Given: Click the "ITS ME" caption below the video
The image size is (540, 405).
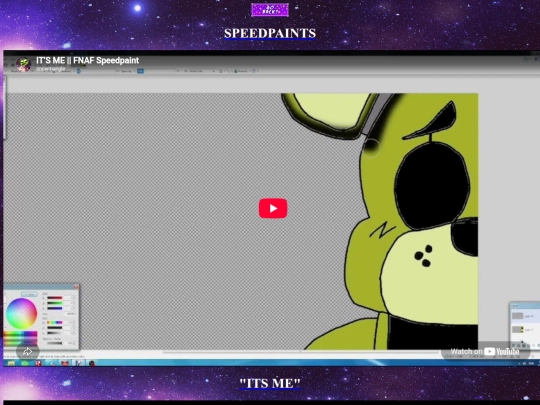Looking at the screenshot, I should (270, 383).
